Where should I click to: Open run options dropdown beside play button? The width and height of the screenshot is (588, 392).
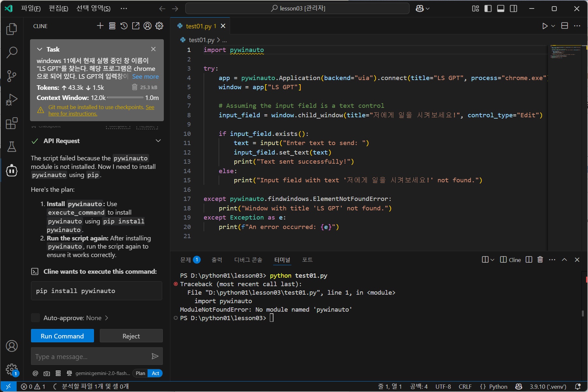pos(553,26)
